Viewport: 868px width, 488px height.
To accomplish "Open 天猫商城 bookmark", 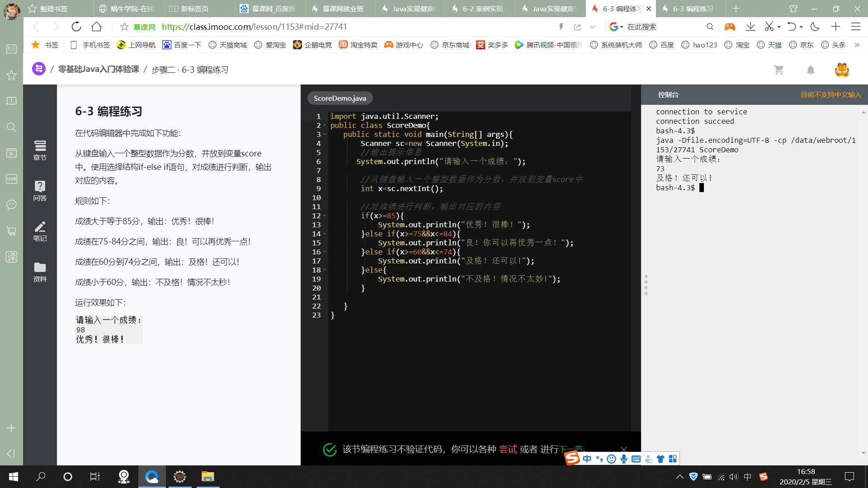I will pyautogui.click(x=228, y=45).
